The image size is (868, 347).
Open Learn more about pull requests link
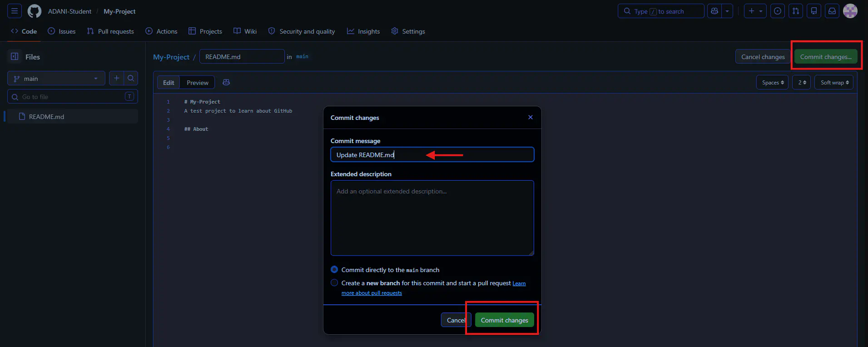tap(372, 293)
